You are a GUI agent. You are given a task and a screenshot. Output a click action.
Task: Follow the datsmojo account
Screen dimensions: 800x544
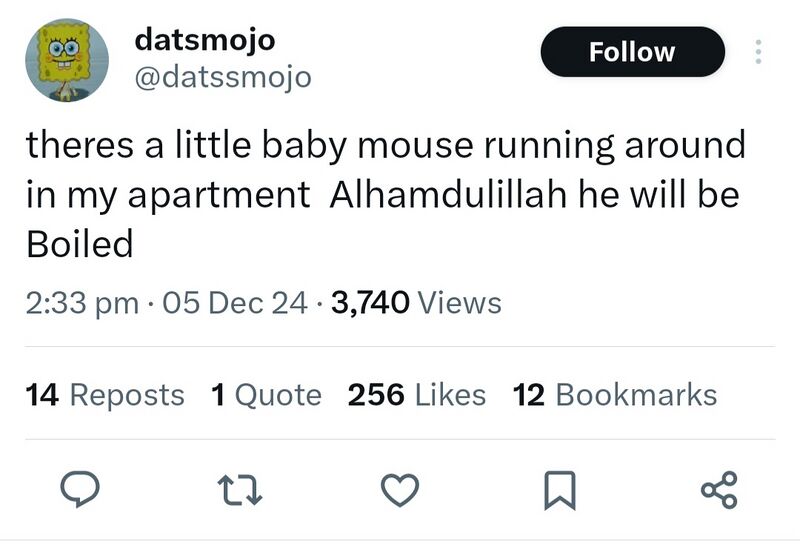[632, 52]
